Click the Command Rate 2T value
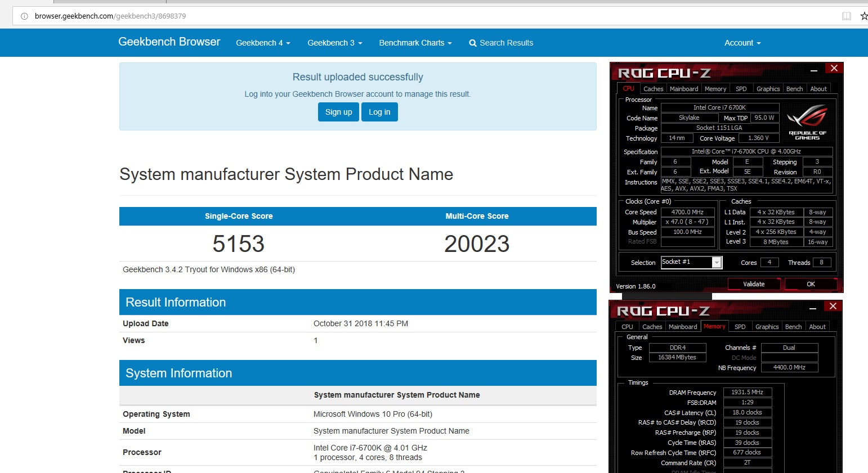This screenshot has height=473, width=868. point(747,462)
